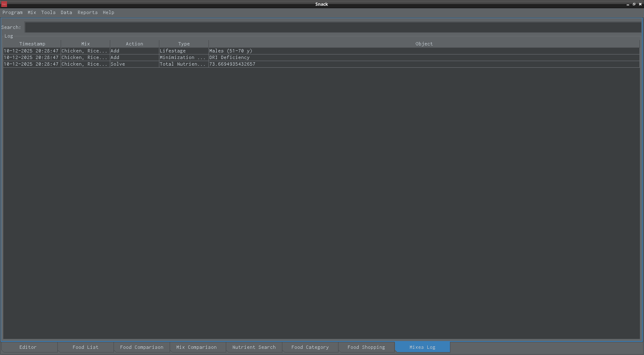Open the Reports menu
The height and width of the screenshot is (355, 644).
(88, 12)
